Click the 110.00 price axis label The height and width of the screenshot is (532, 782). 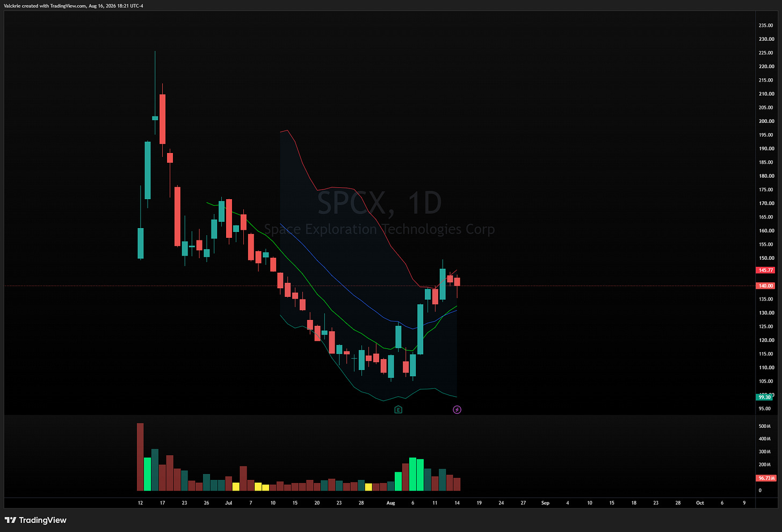766,368
